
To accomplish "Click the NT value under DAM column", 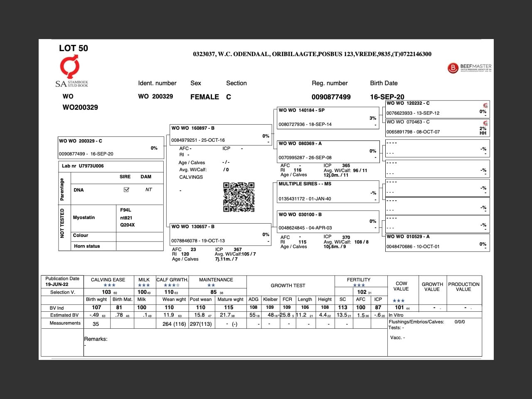I will click(148, 190).
